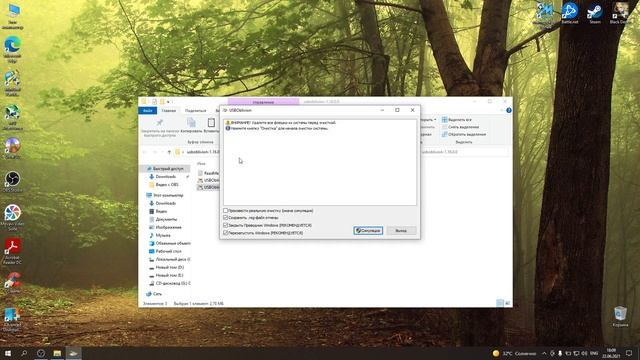Click the info icon in the log area

click(228, 128)
